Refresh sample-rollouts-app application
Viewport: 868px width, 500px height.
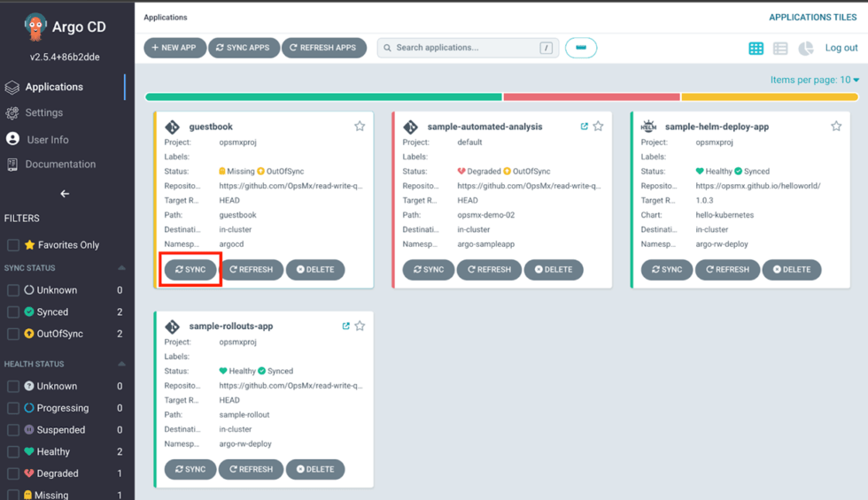(x=251, y=469)
